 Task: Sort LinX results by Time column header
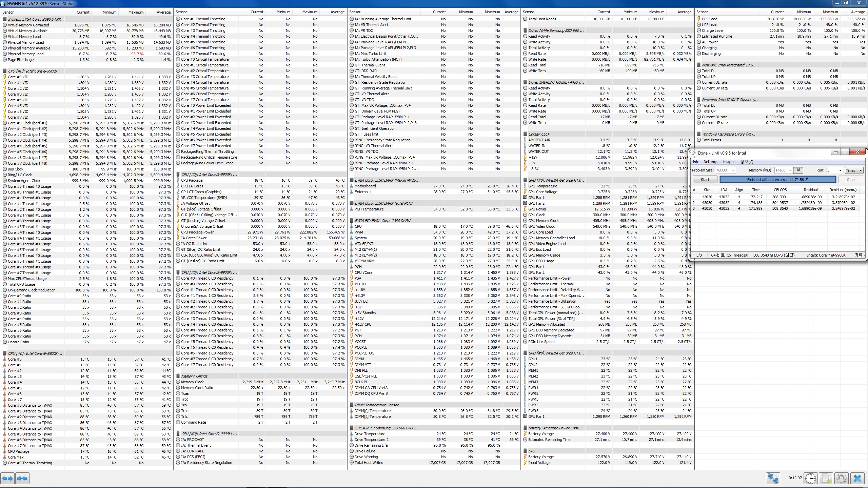pyautogui.click(x=756, y=190)
